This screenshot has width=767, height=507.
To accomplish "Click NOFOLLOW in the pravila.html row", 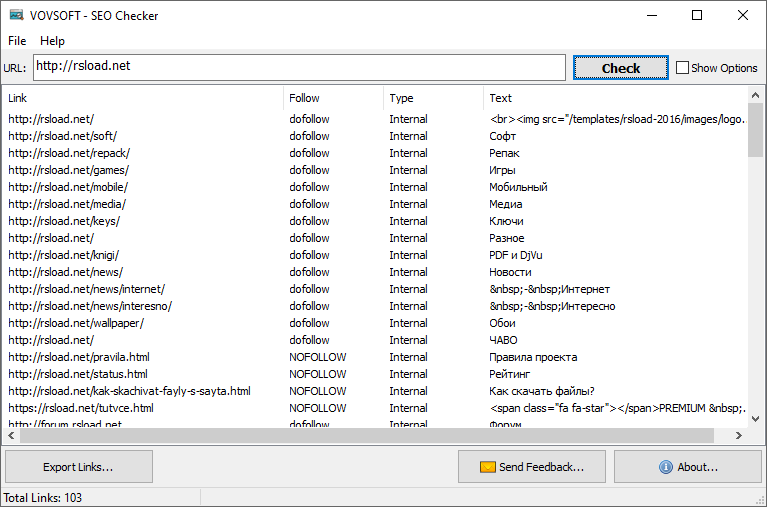I will 317,357.
